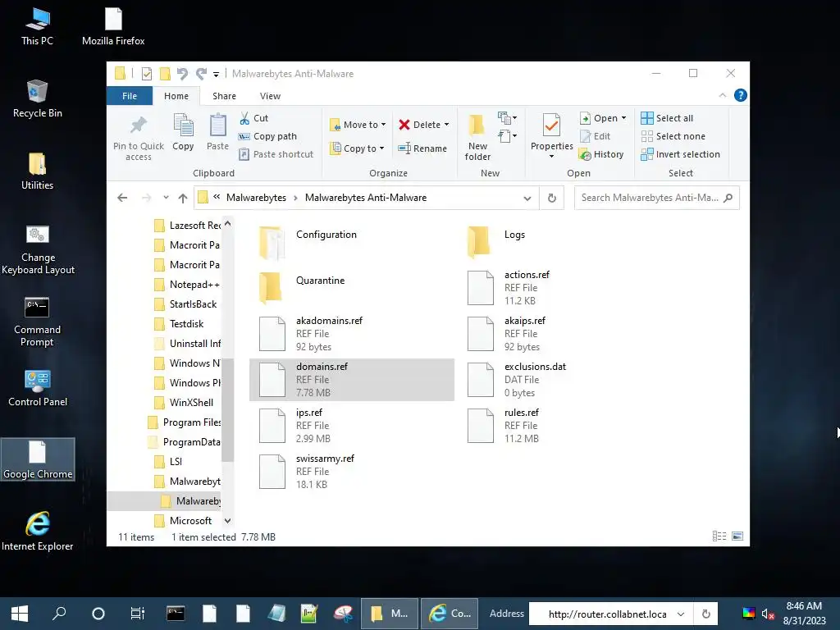Expand the Properties dropdown arrow
Screen dimensions: 840x630
pyautogui.click(x=551, y=157)
